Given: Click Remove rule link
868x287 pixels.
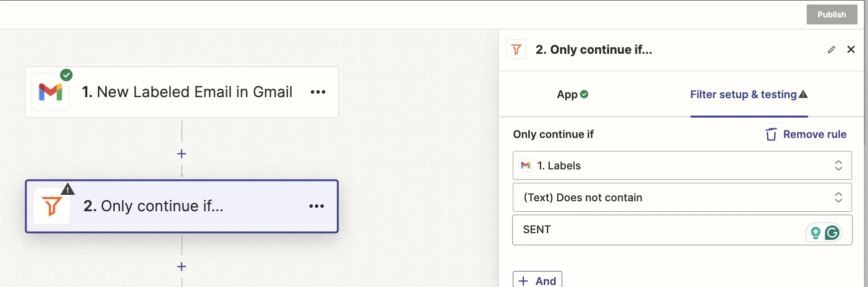Looking at the screenshot, I should point(815,135).
